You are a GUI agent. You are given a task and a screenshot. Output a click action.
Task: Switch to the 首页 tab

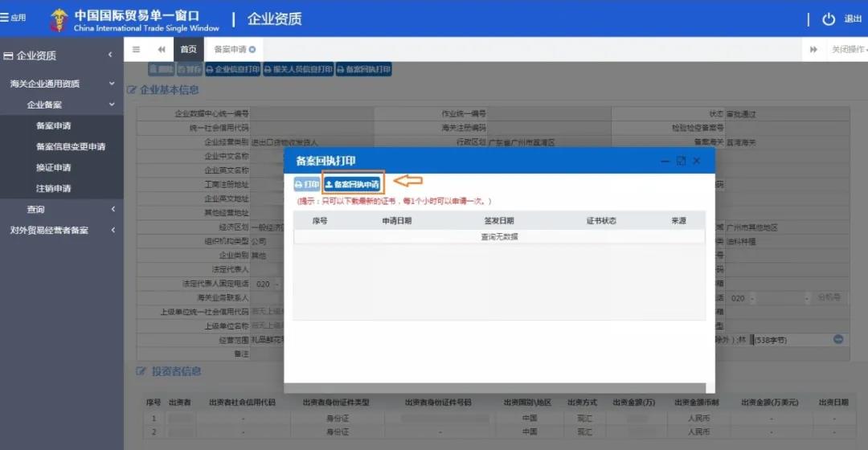[188, 50]
